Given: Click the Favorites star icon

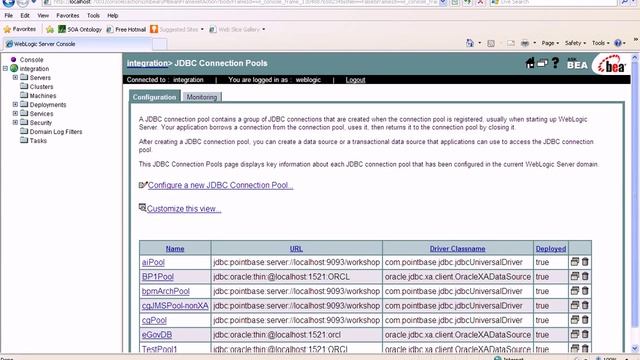Looking at the screenshot, I should point(7,29).
